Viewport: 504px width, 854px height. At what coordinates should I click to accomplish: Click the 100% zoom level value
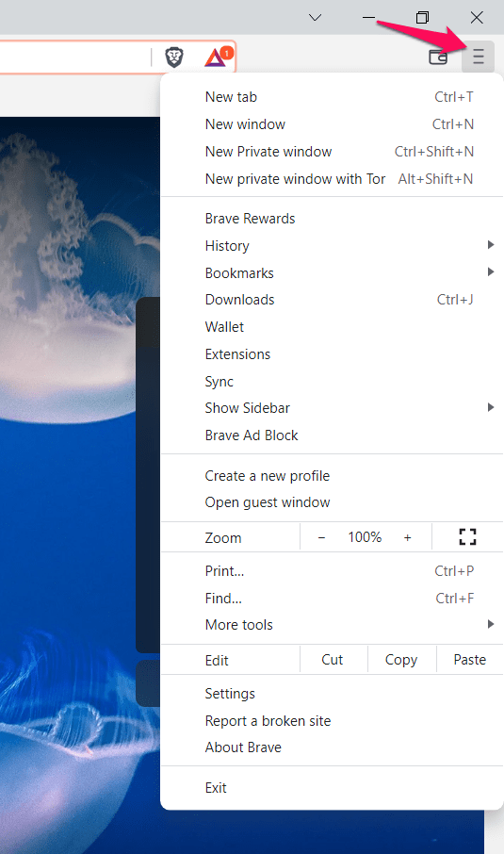click(365, 537)
